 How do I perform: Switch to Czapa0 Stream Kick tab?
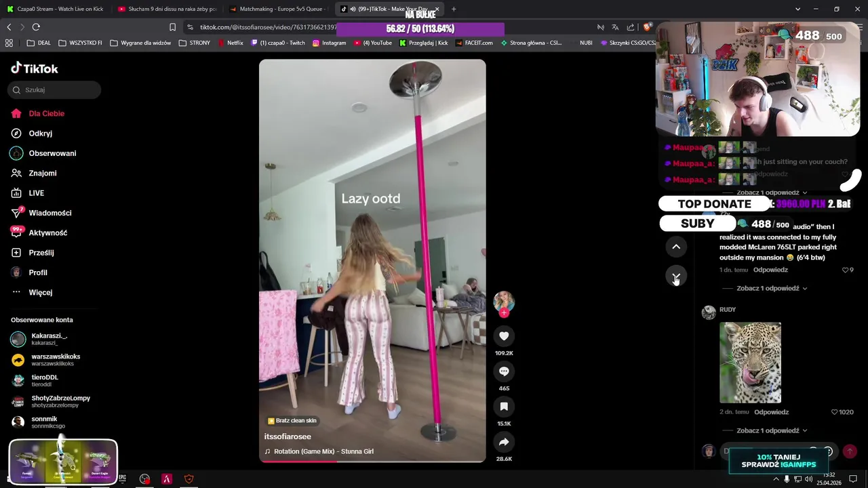coord(56,9)
